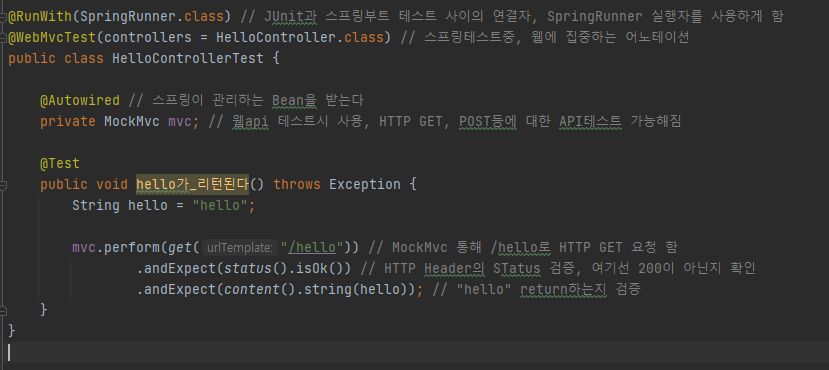Click the comment containing Bean을 받는다

coord(246,100)
